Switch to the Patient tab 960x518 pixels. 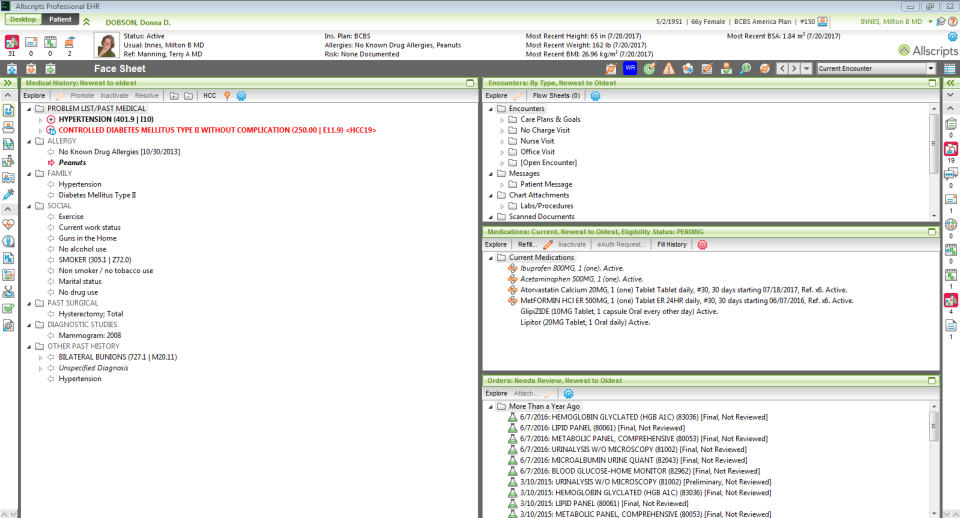click(60, 20)
